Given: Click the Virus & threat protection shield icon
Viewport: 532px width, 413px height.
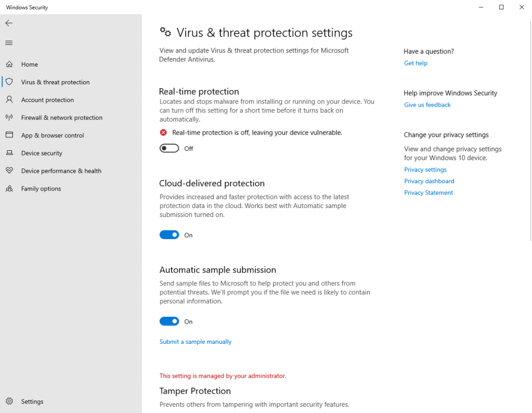Looking at the screenshot, I should (9, 82).
